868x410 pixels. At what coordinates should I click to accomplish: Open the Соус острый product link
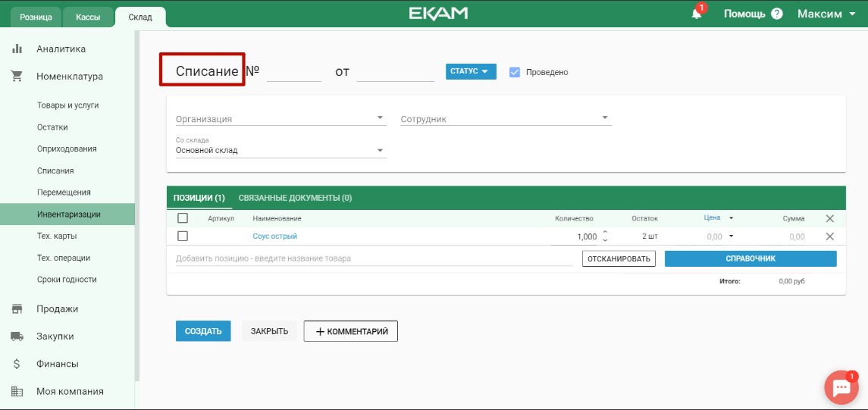tap(275, 236)
